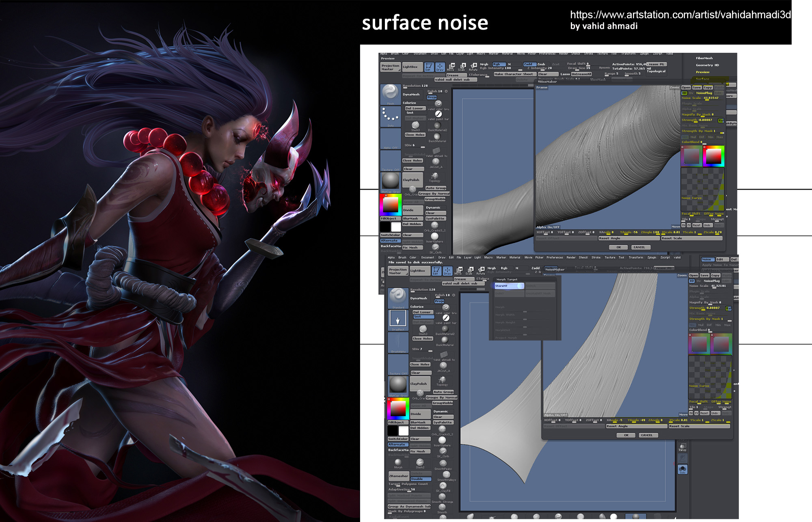The width and height of the screenshot is (812, 522).
Task: Open the BrushAlpha alpha slot in lower screenshot
Action: tap(398, 342)
